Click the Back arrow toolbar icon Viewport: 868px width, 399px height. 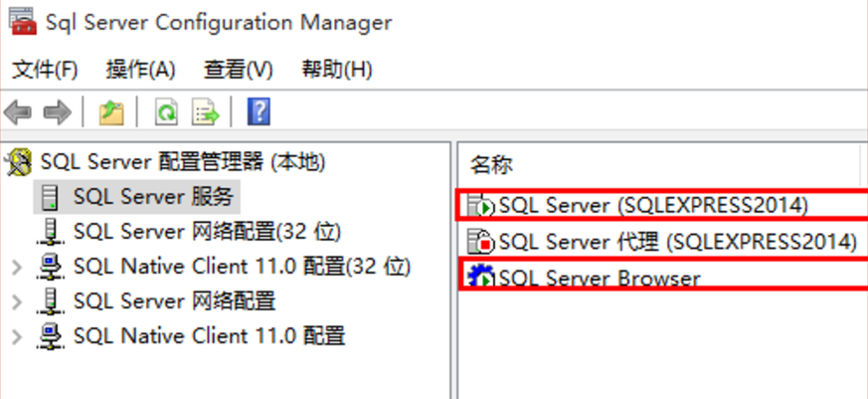[x=17, y=112]
